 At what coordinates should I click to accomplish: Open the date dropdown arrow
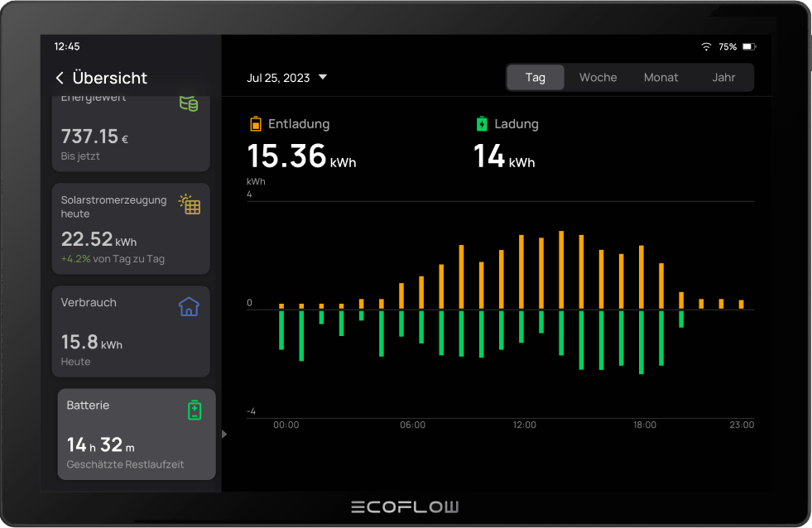coord(323,77)
